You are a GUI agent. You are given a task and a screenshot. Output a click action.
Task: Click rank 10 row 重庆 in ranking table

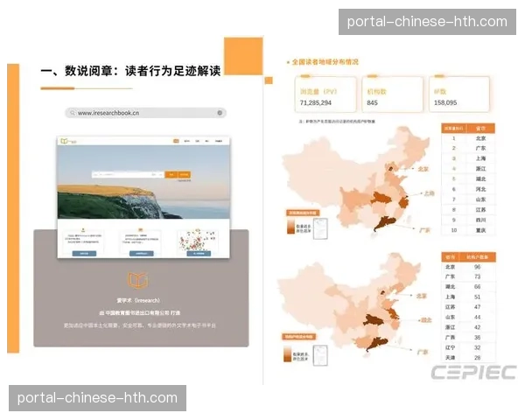click(468, 230)
